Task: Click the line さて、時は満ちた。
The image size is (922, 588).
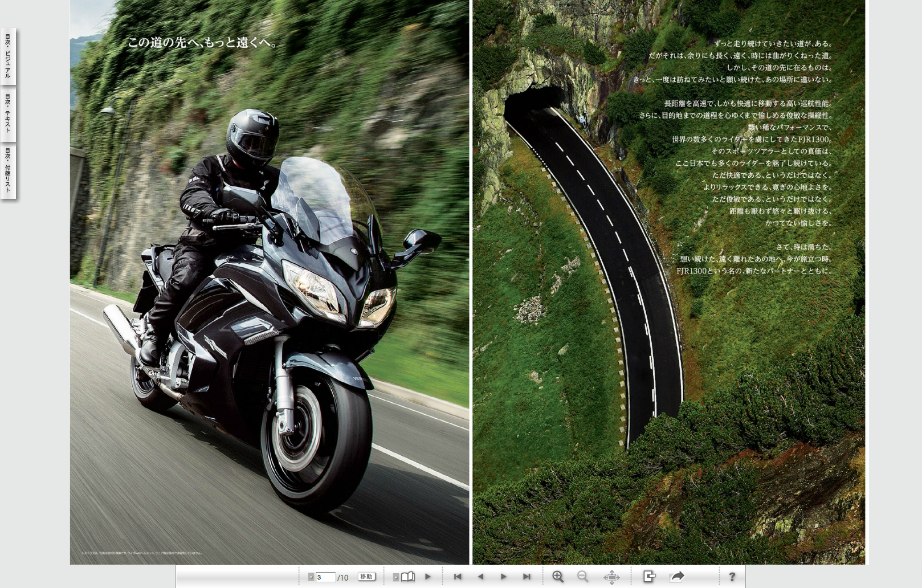Action: coord(804,247)
